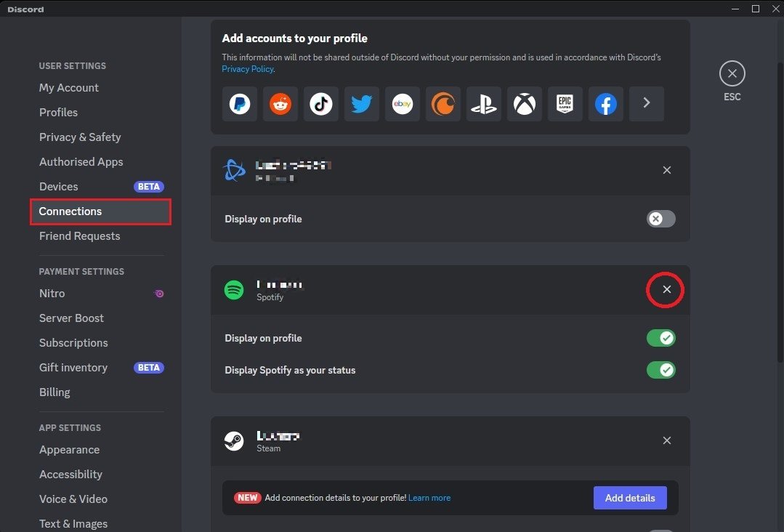Close settings with the ESC button
This screenshot has height=532, width=784.
732,73
